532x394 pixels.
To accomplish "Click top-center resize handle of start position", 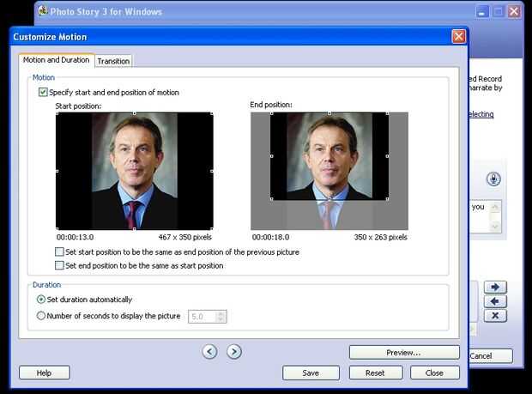I will point(135,113).
